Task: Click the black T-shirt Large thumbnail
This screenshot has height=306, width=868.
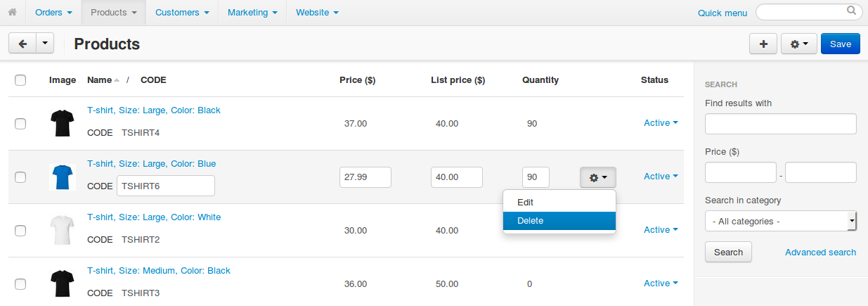Action: pos(62,124)
